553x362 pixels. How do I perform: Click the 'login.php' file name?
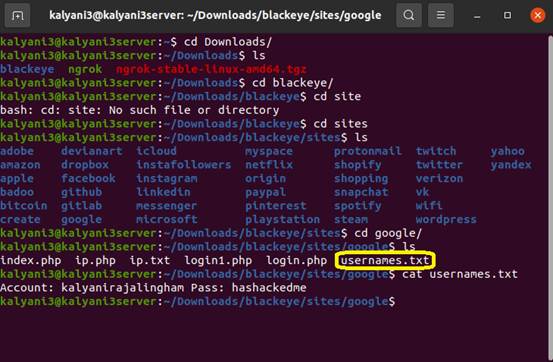point(296,260)
